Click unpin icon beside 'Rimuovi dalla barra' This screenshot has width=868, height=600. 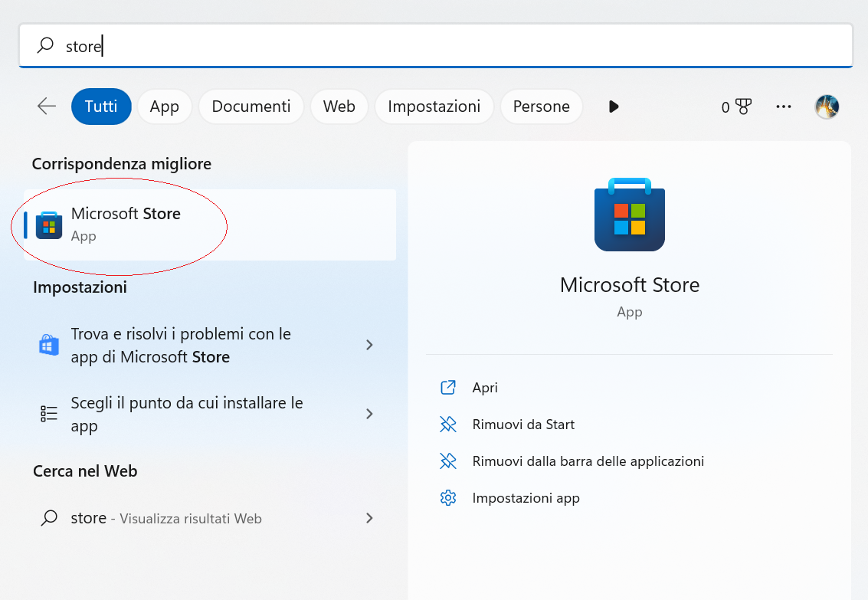coord(448,461)
